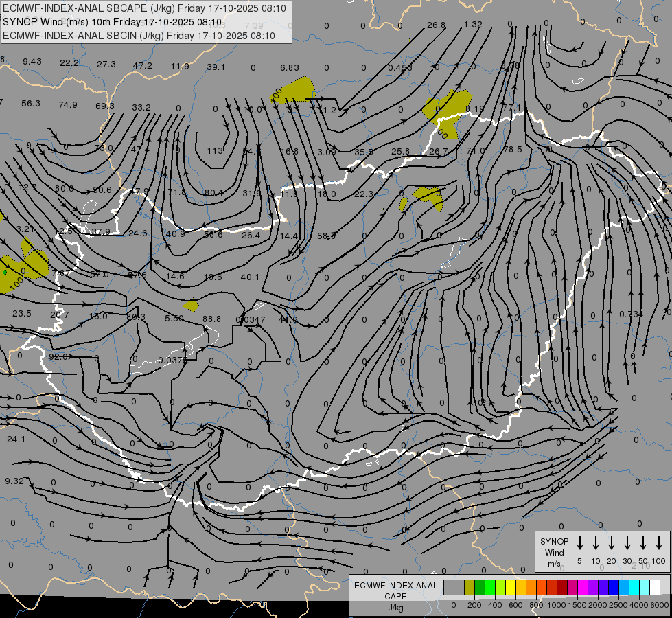Screen dimensions: 672x618
Task: Click the legend tick label 200
Action: point(474,605)
